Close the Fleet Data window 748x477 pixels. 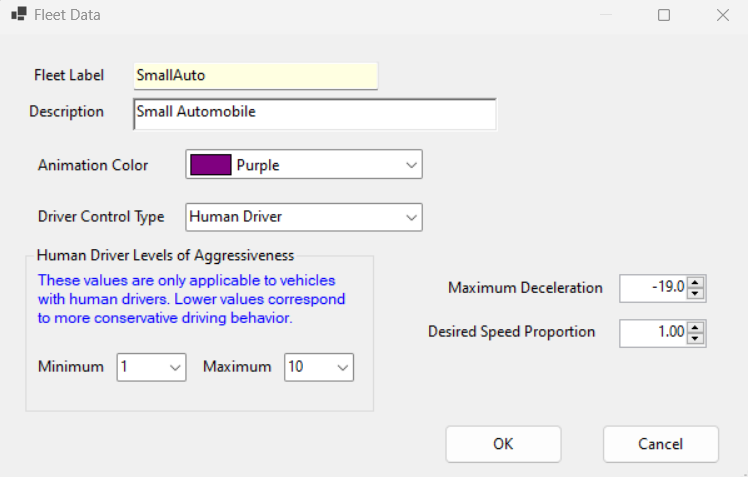click(723, 15)
